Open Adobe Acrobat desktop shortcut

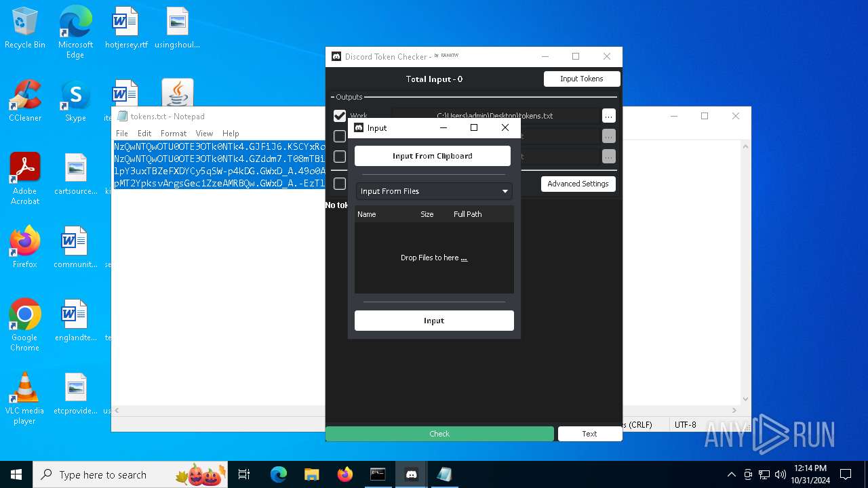pyautogui.click(x=25, y=179)
